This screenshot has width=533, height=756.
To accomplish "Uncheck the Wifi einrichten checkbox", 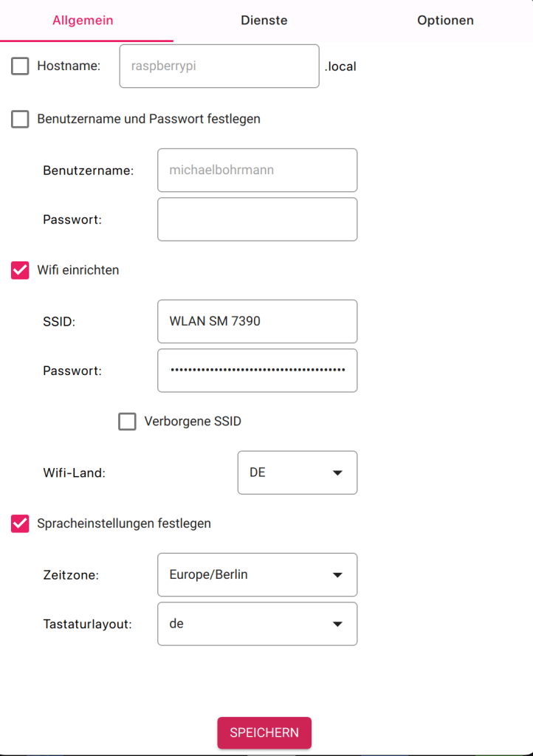I will (20, 270).
